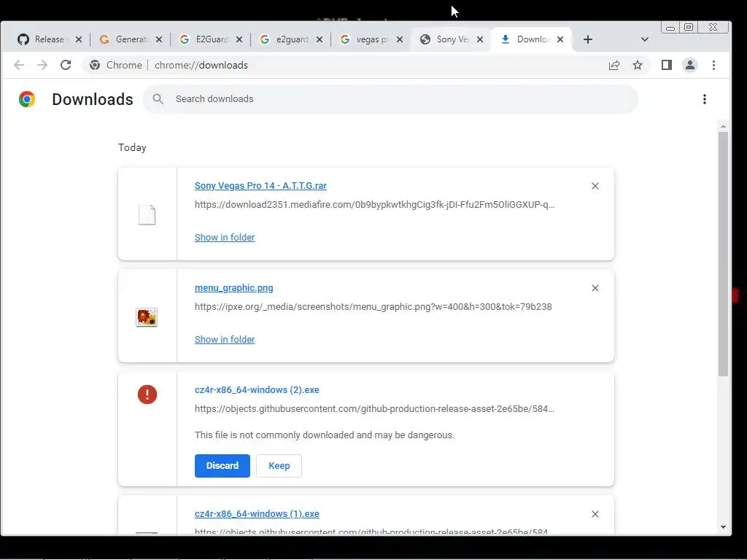
Task: Open cz4r-x86_64-windows (1).exe link
Action: coord(257,514)
